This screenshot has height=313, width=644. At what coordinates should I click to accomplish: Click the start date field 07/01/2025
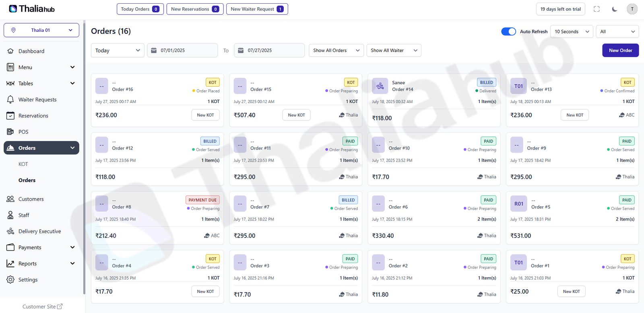[x=182, y=50]
